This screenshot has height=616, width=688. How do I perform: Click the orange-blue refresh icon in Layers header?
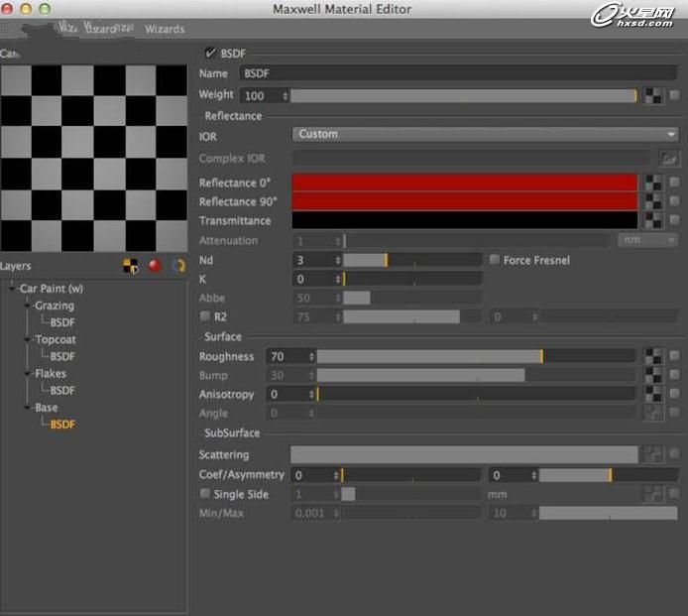[178, 266]
